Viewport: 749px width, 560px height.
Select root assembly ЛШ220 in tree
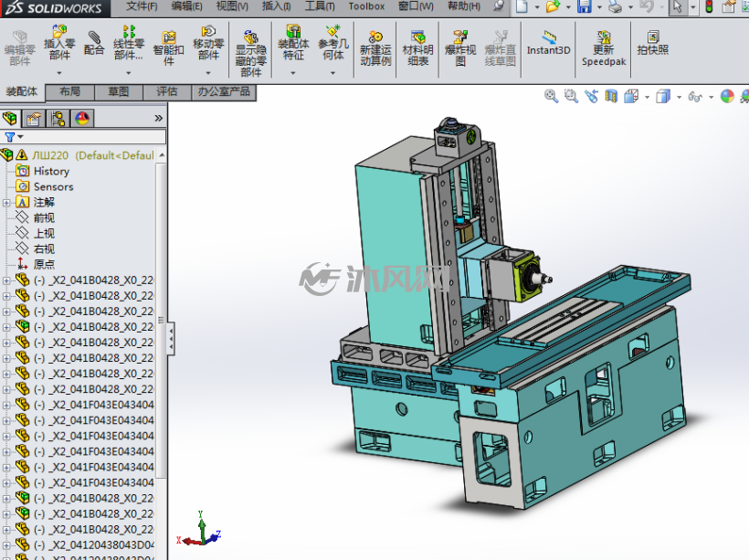coord(92,155)
